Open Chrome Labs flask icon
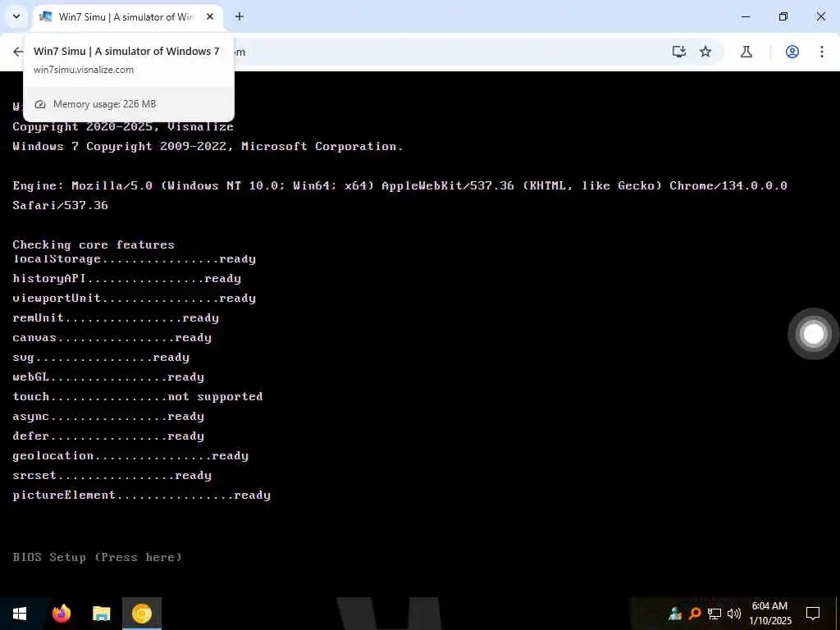Screen dimensions: 840x630 [746, 52]
